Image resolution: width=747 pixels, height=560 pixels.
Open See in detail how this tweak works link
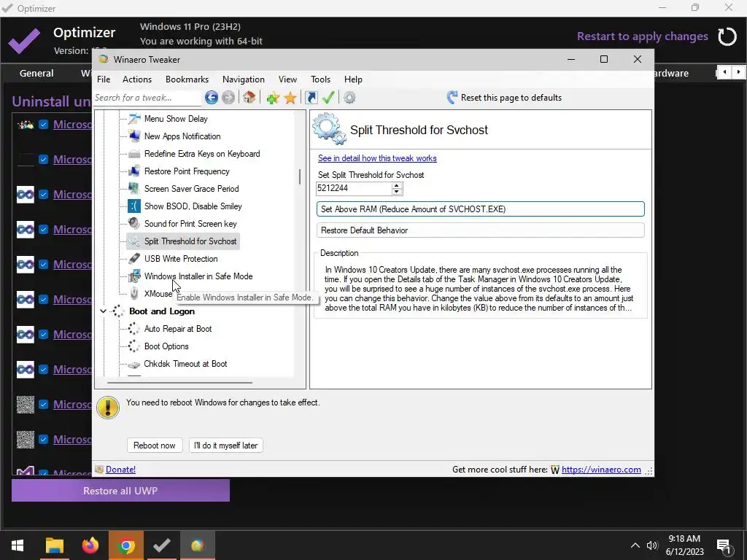point(377,158)
